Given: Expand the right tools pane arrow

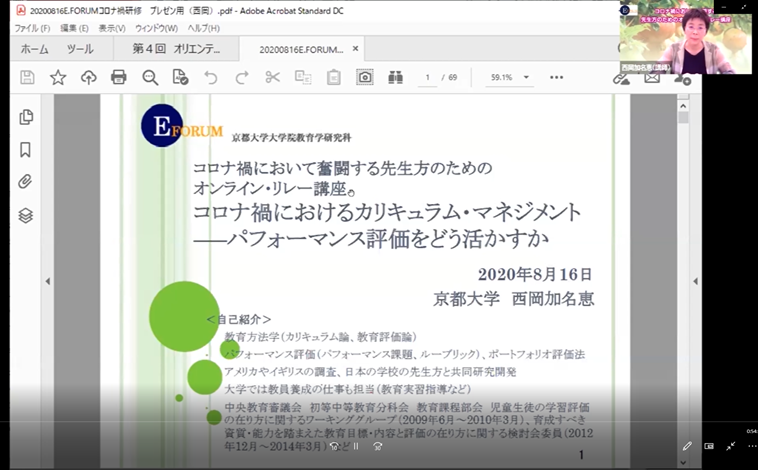Looking at the screenshot, I should (x=696, y=281).
